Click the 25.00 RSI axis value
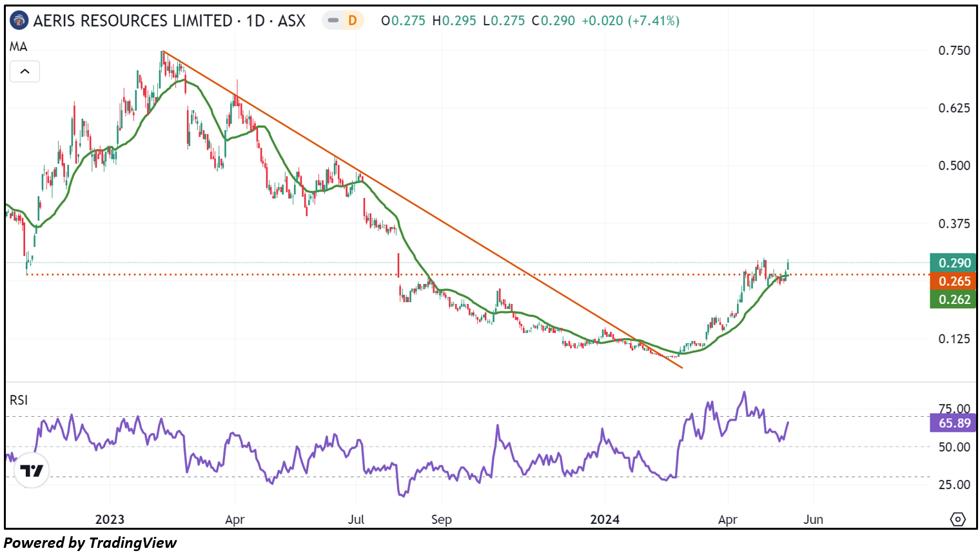This screenshot has width=980, height=553. tap(954, 484)
